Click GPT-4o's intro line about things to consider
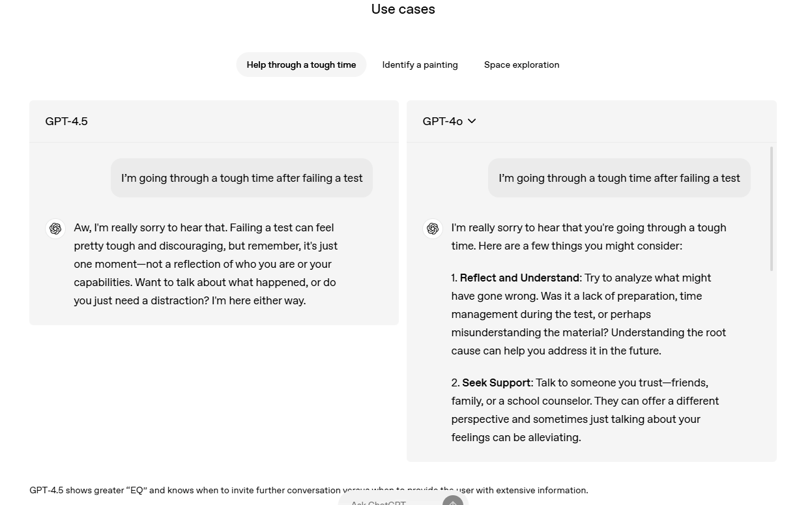The image size is (812, 505). tap(588, 237)
